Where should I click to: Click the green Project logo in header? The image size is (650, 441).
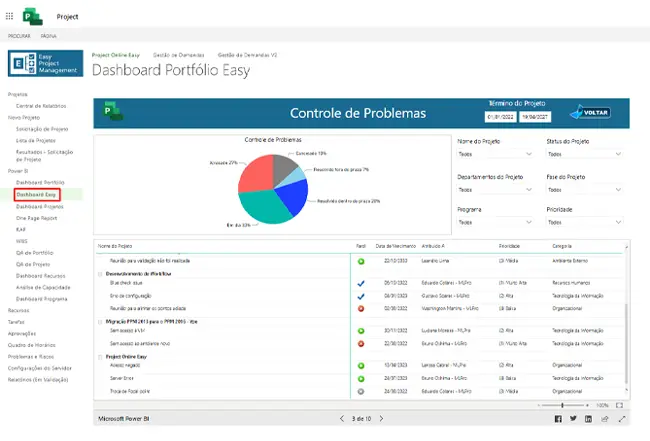point(33,17)
